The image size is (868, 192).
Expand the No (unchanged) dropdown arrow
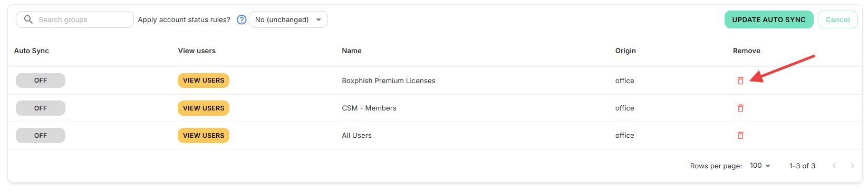coord(319,19)
